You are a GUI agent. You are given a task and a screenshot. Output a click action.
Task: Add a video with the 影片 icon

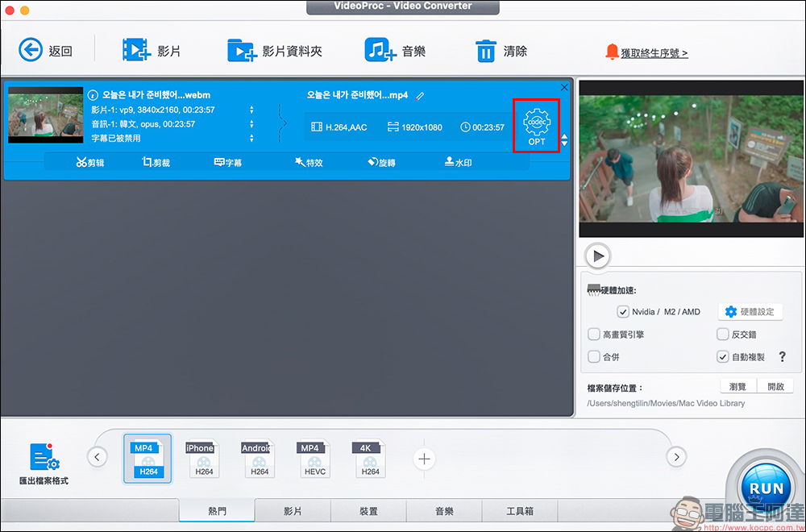(136, 50)
